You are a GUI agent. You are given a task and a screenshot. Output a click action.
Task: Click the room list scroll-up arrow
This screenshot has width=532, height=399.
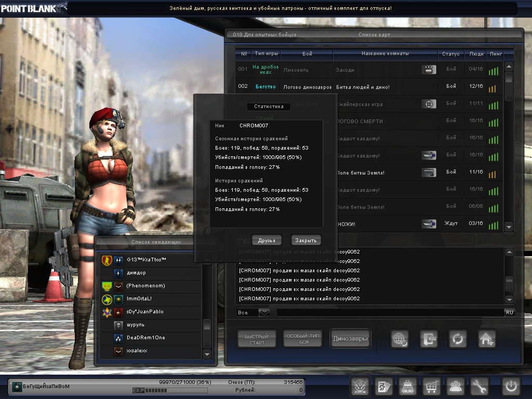pos(509,67)
